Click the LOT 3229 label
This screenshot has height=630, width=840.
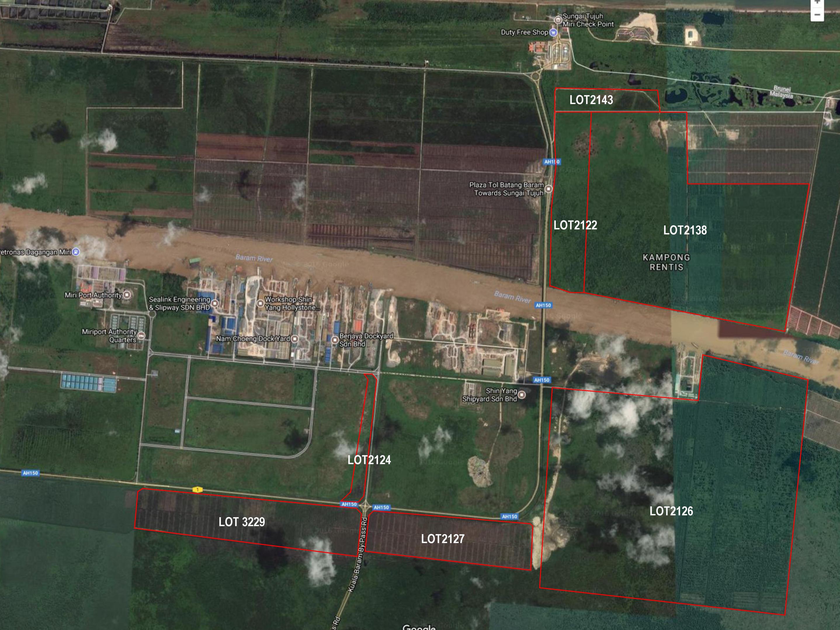242,522
